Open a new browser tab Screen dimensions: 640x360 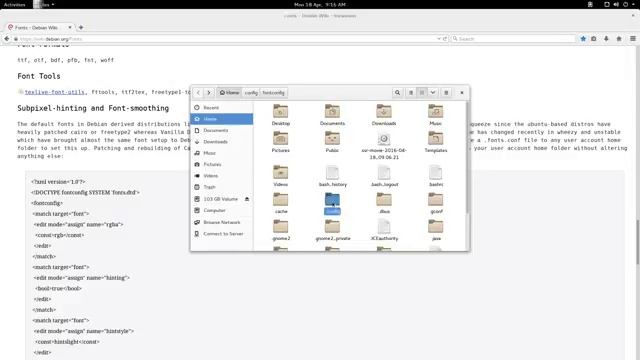tap(81, 27)
